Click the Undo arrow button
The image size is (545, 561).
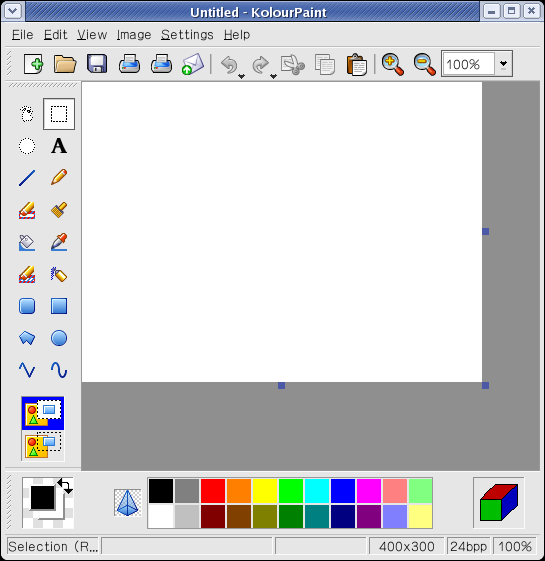click(229, 65)
